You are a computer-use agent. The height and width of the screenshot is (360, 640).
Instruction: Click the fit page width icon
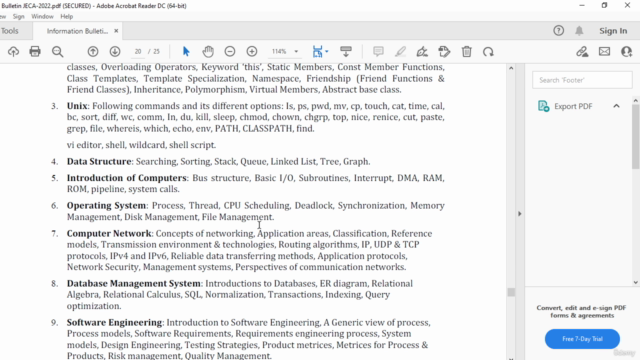coord(318,51)
